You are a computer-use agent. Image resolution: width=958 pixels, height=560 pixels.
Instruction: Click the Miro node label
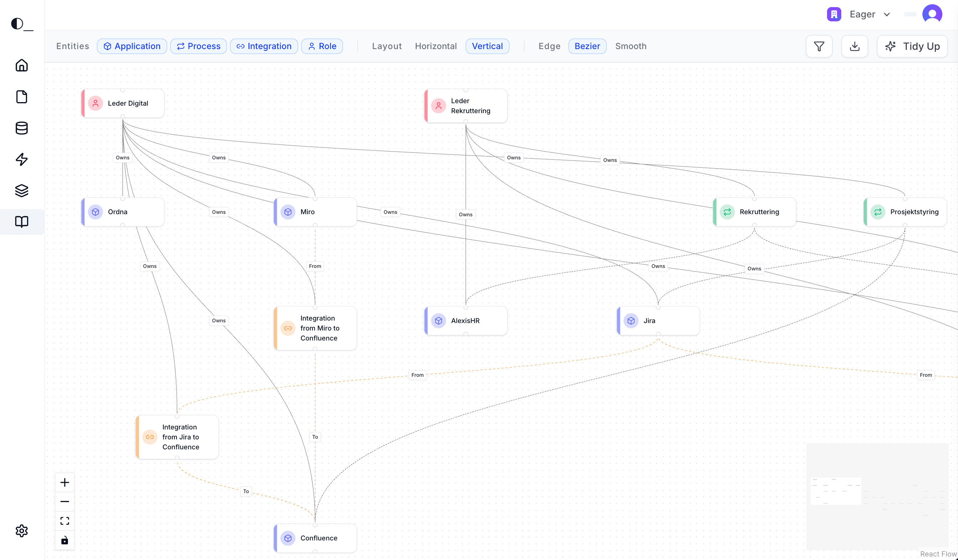tap(307, 212)
